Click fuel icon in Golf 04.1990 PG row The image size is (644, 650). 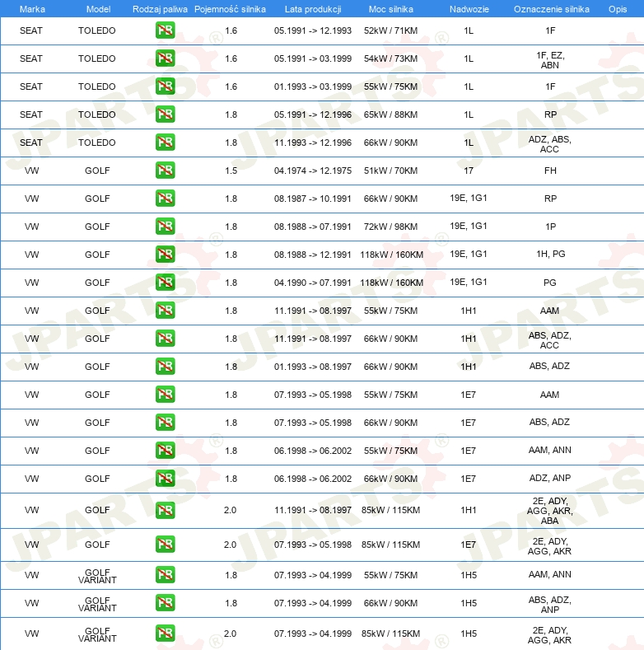(x=165, y=282)
